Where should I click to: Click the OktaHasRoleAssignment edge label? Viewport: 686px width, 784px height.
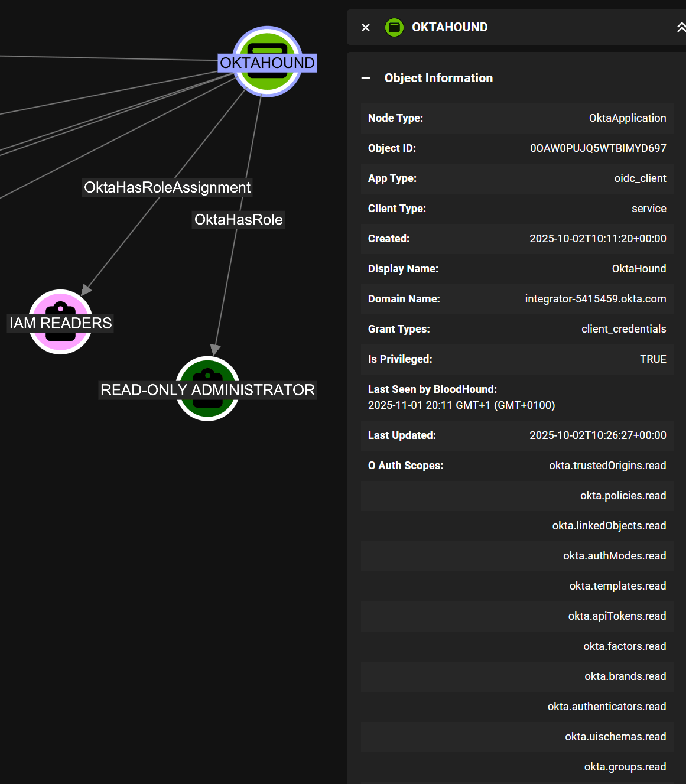[x=167, y=187]
